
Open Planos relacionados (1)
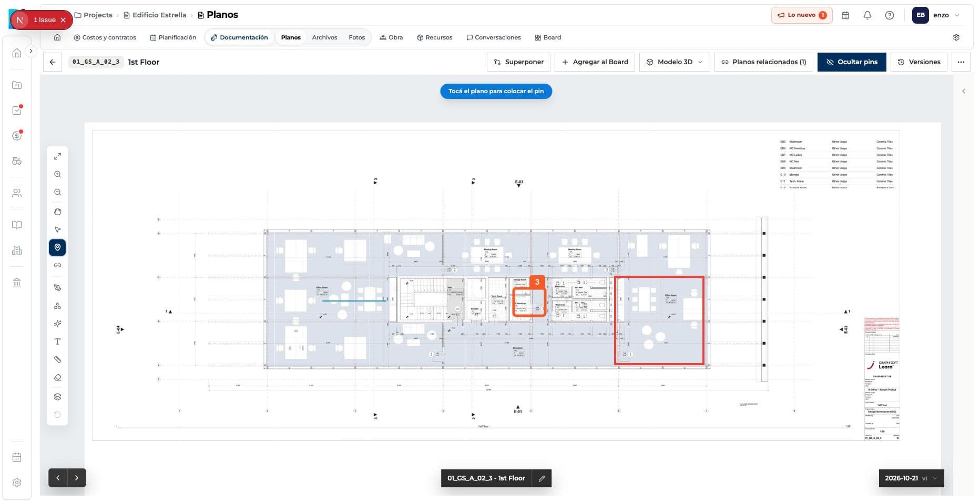coord(763,62)
